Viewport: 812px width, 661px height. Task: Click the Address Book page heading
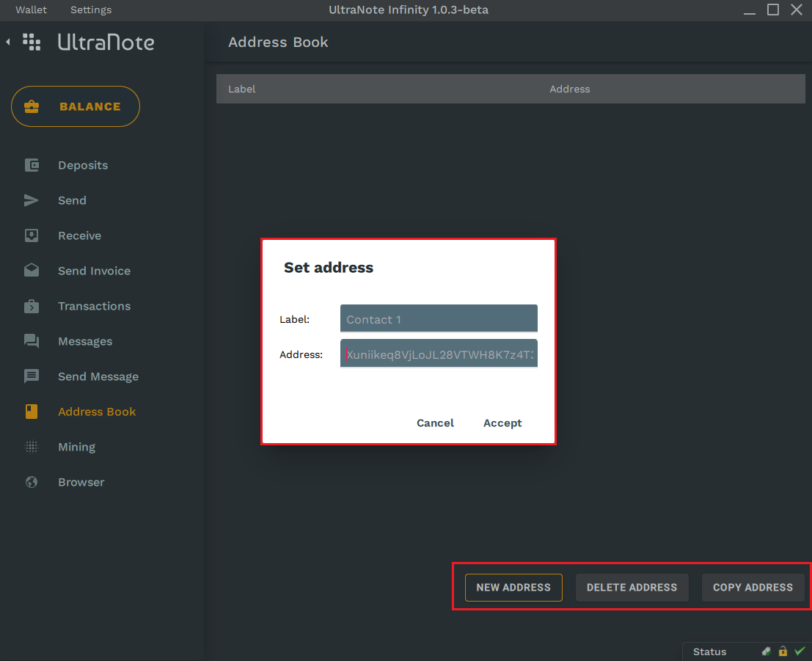click(278, 42)
